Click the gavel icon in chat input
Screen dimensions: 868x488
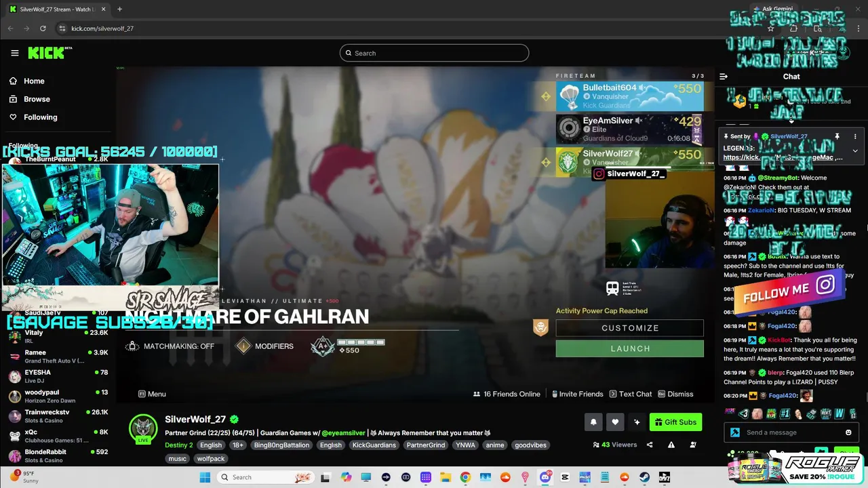pyautogui.click(x=734, y=432)
